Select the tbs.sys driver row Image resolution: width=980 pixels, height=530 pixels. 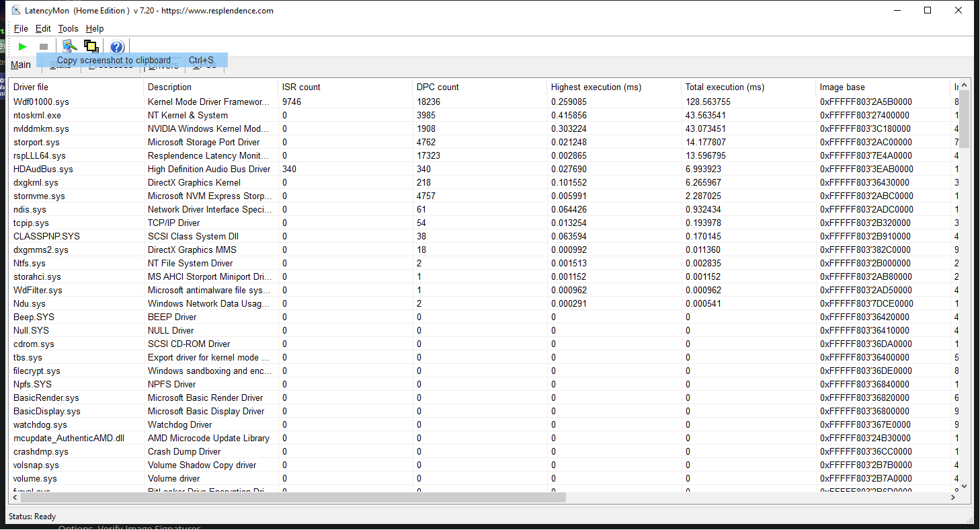tap(484, 357)
